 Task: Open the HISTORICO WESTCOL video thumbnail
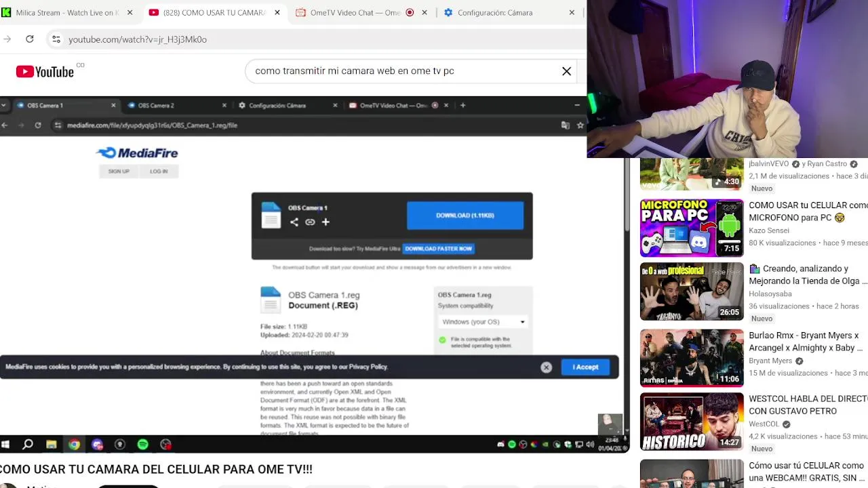[x=692, y=422]
